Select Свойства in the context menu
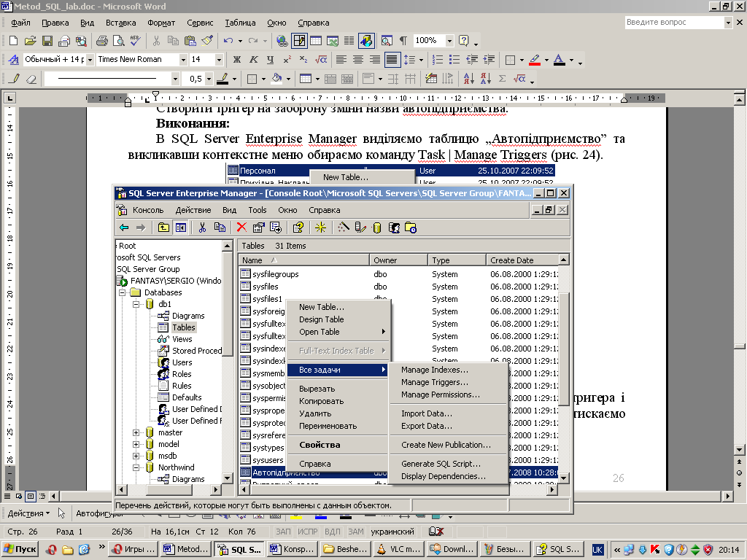The height and width of the screenshot is (560, 747). (x=320, y=445)
